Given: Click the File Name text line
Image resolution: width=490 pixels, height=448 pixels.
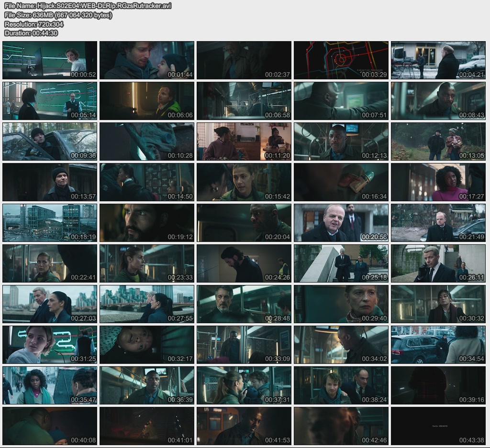Looking at the screenshot, I should click(x=88, y=6).
